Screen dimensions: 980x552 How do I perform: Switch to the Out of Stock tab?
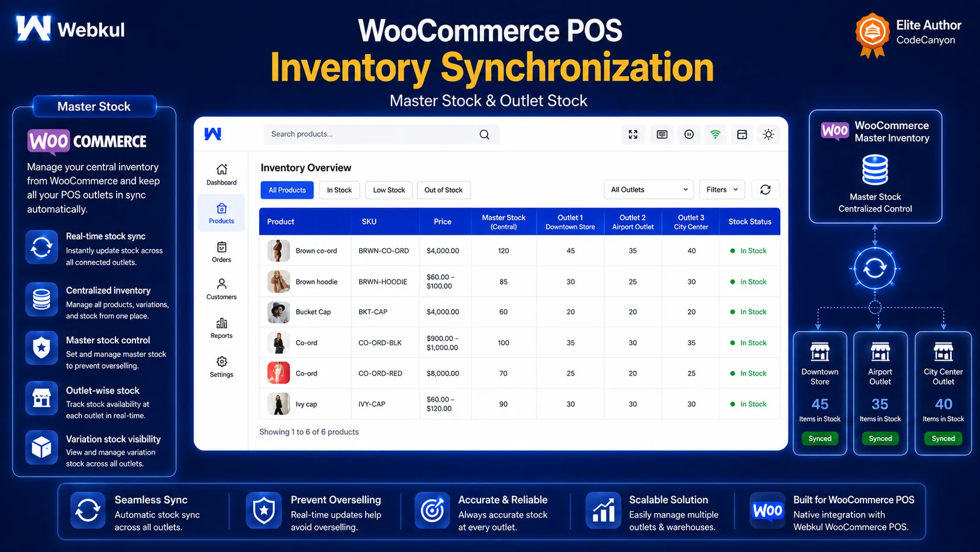tap(444, 190)
